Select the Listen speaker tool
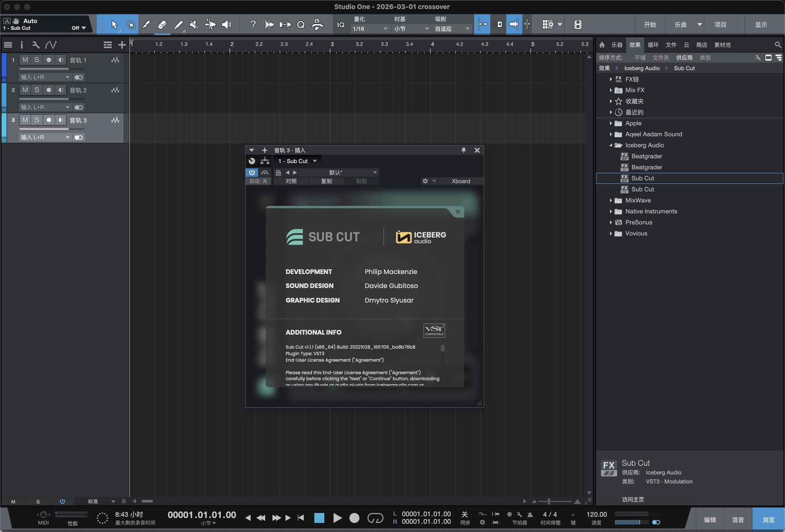This screenshot has height=532, width=785. coord(226,25)
